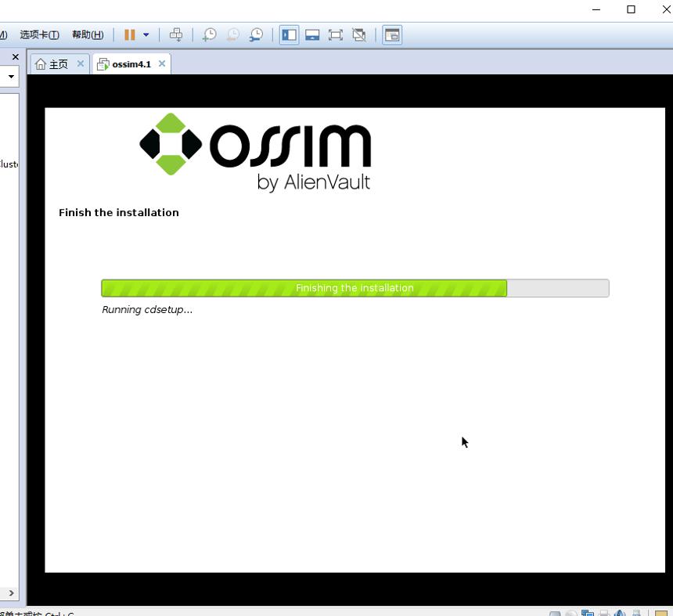Screen dimensions: 673x616
Task: Switch to the 主页 home tab
Action: (52, 64)
